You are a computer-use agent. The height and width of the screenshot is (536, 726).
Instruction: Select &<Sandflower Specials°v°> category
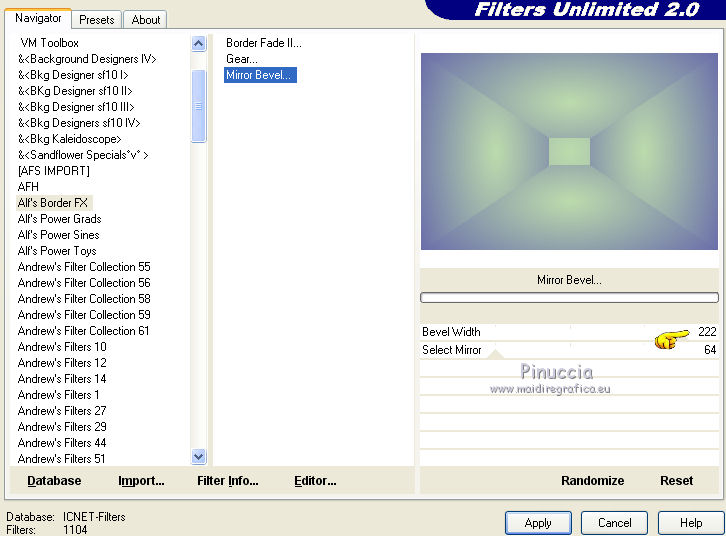pos(83,155)
